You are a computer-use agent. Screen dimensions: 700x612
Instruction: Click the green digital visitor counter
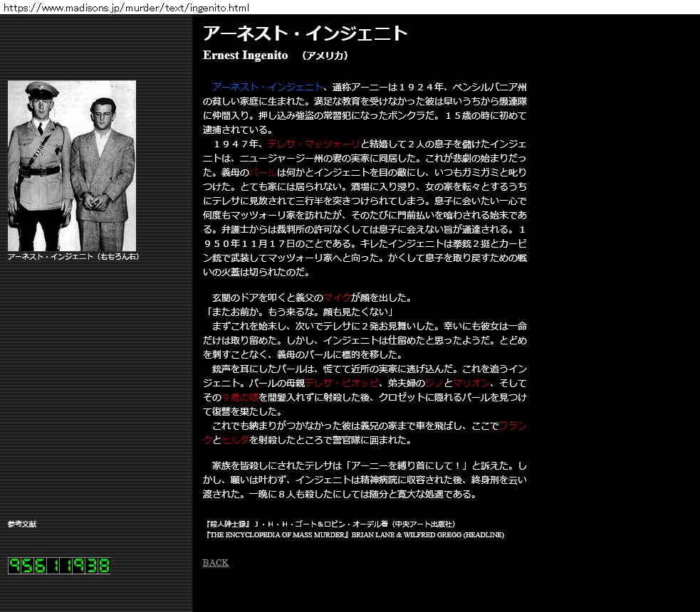pyautogui.click(x=59, y=566)
